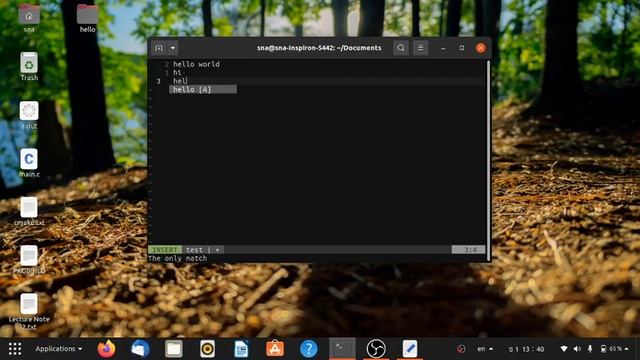Viewport: 640px width, 360px height.
Task: Open the clock showing 13:40
Action: click(527, 349)
